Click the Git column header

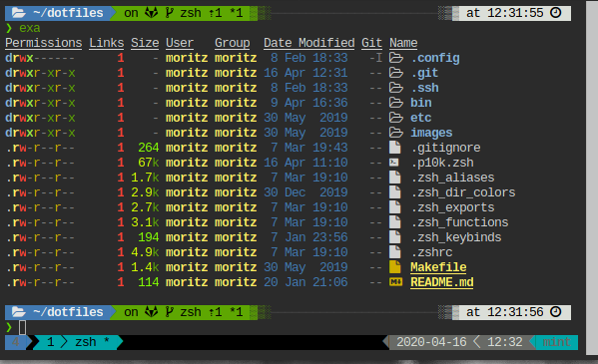click(371, 43)
